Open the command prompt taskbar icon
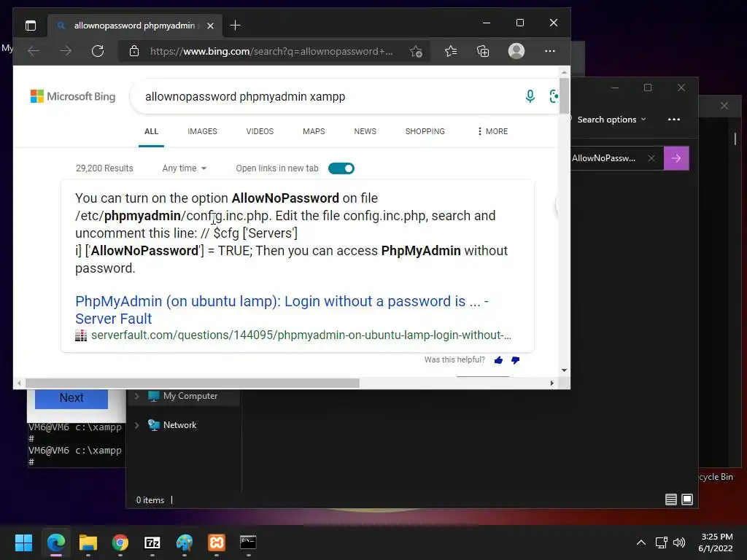 point(248,542)
